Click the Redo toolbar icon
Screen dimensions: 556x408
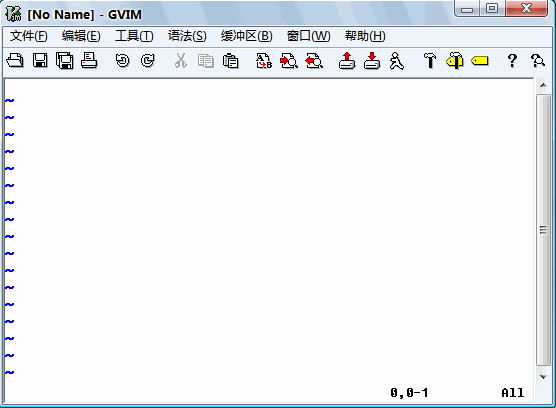click(148, 61)
